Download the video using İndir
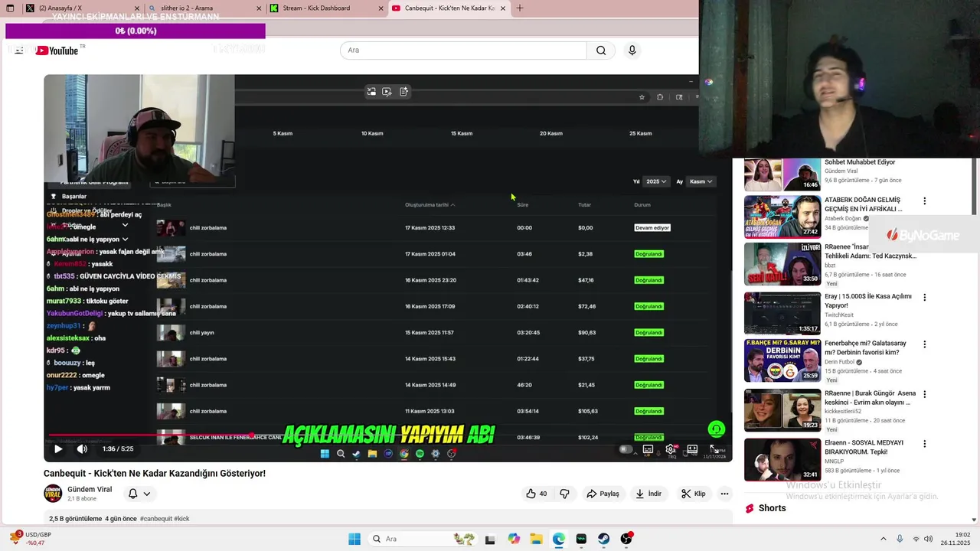The height and width of the screenshot is (551, 980). point(648,494)
